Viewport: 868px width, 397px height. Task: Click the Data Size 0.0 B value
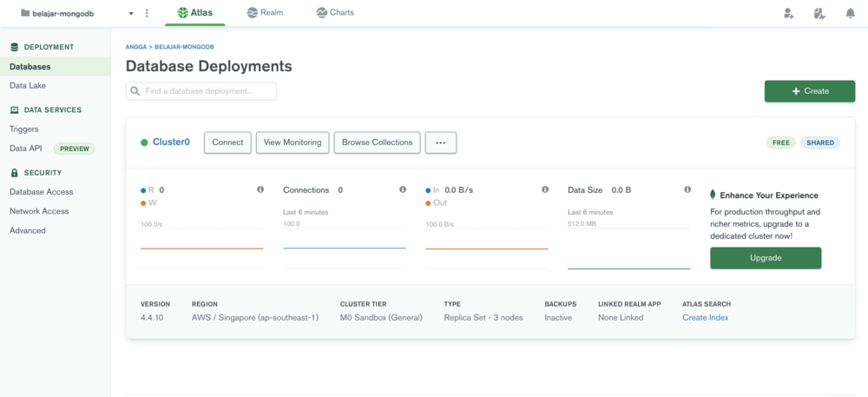click(x=621, y=190)
